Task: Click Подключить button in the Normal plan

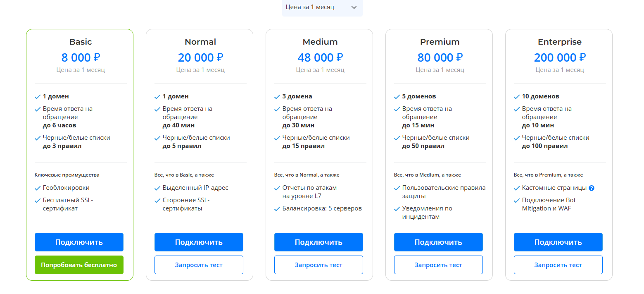Action: pos(199,242)
